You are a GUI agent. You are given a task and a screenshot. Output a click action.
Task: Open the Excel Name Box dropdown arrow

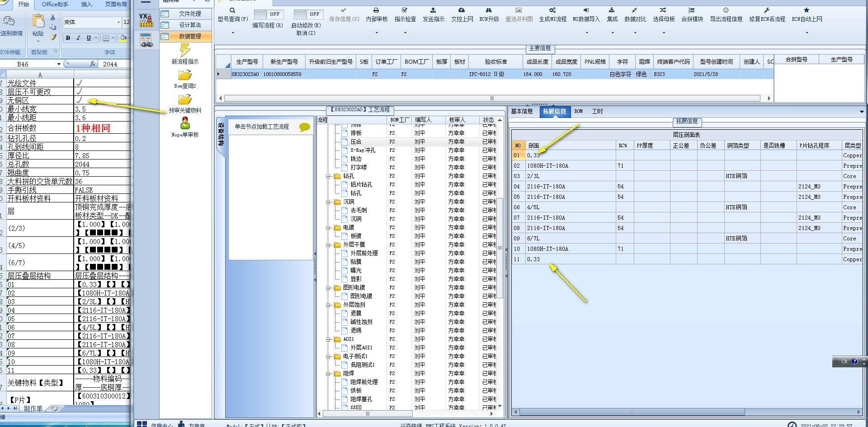[x=59, y=64]
